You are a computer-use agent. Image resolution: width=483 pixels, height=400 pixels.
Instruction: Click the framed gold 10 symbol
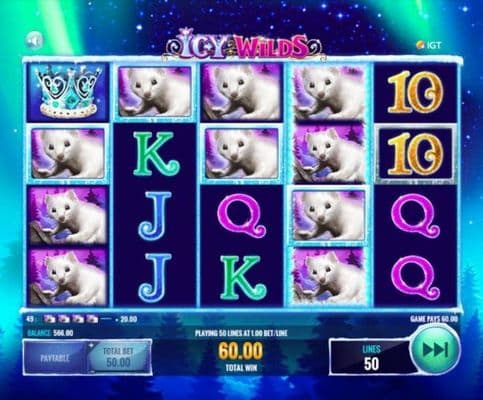click(x=415, y=155)
